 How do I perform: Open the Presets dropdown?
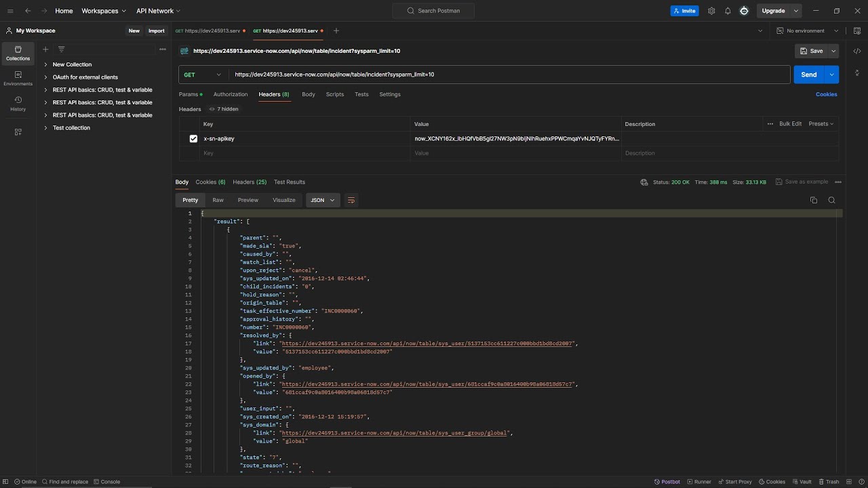coord(821,124)
